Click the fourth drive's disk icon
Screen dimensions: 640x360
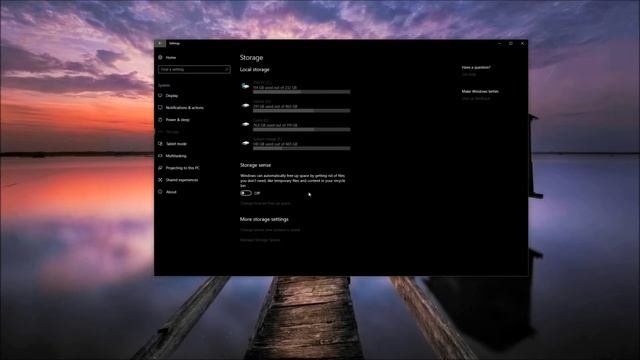pyautogui.click(x=245, y=143)
